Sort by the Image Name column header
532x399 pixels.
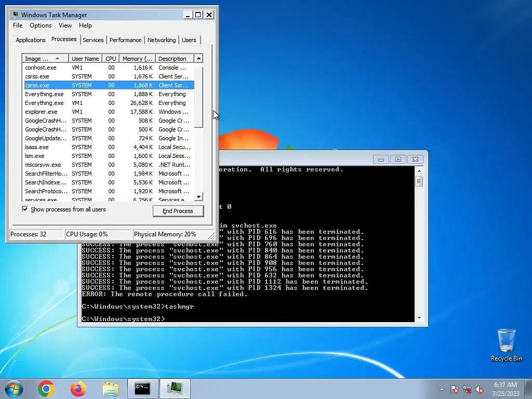46,59
